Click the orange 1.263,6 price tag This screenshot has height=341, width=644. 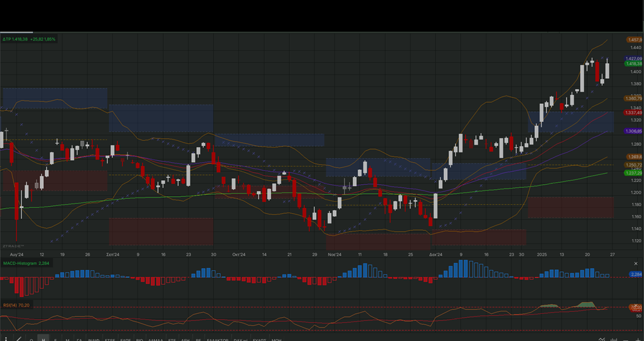634,157
